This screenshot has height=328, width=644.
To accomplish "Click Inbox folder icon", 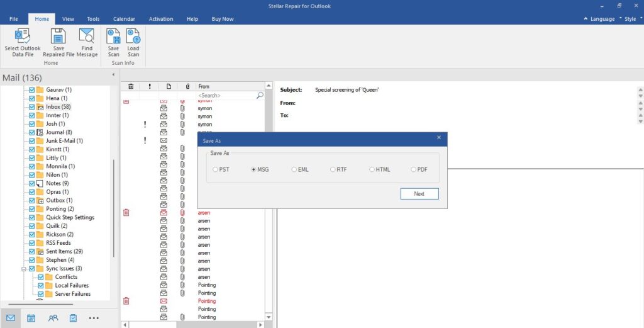I will click(40, 107).
